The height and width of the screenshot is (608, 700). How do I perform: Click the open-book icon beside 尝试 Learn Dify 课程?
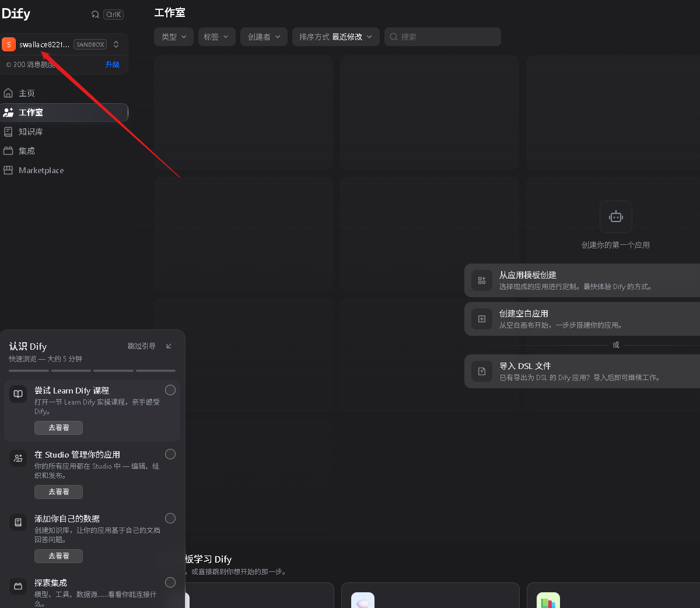18,394
